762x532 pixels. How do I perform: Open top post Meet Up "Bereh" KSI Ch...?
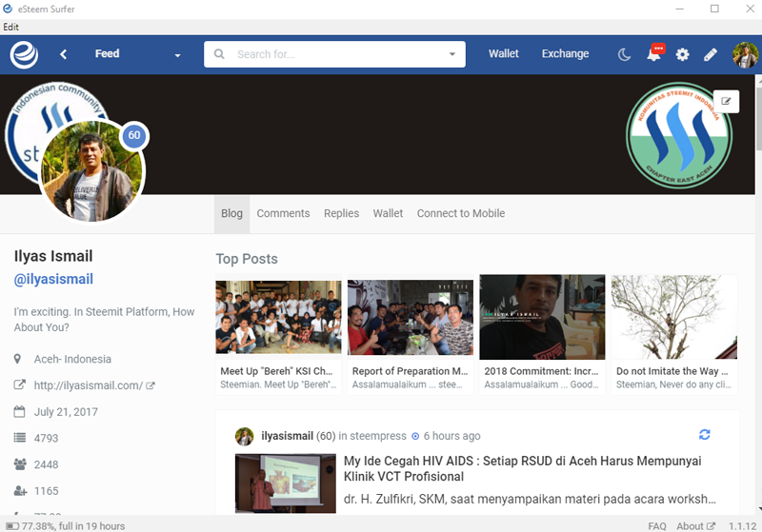click(278, 334)
